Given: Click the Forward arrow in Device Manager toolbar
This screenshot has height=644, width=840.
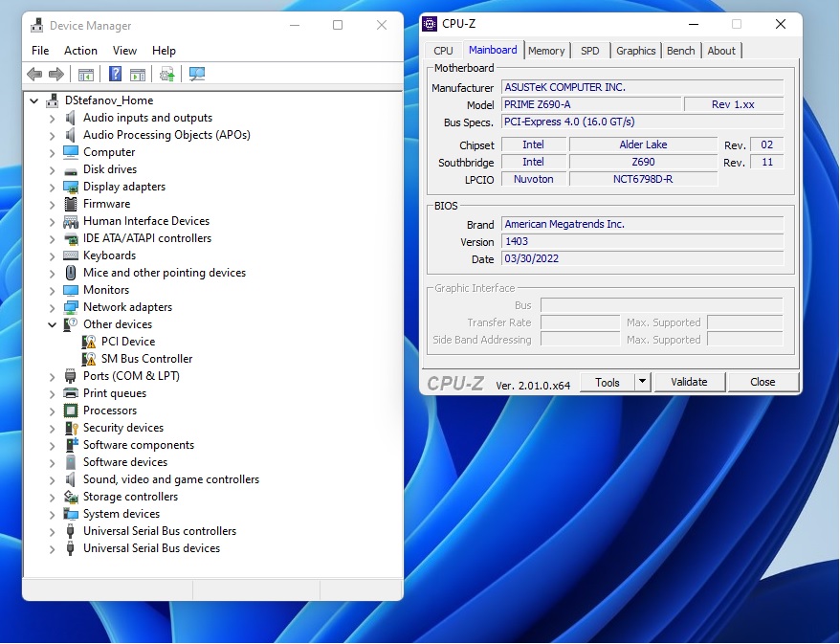Looking at the screenshot, I should [56, 74].
